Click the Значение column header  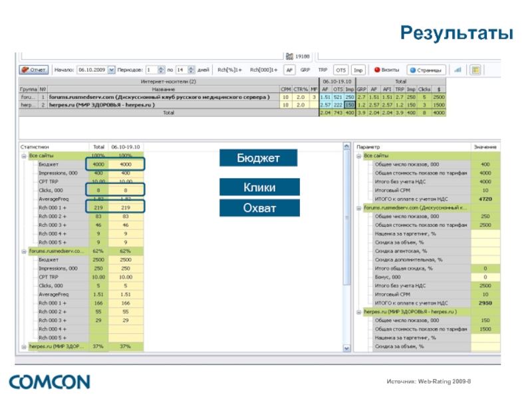point(485,147)
